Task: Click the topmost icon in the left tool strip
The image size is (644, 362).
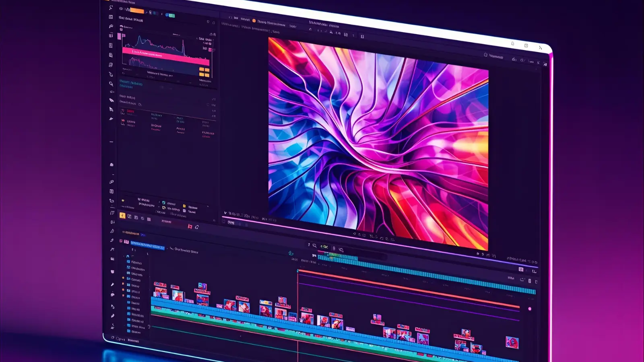Action: (x=111, y=8)
